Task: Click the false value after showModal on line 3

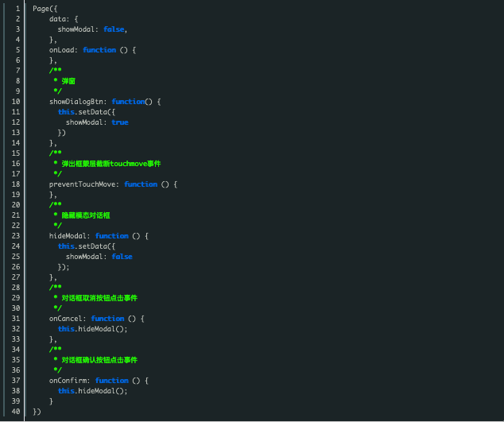Action: (x=114, y=29)
